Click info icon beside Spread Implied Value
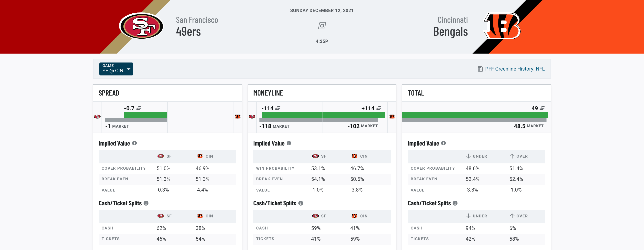Viewport: 644px width, 250px height. [x=134, y=143]
